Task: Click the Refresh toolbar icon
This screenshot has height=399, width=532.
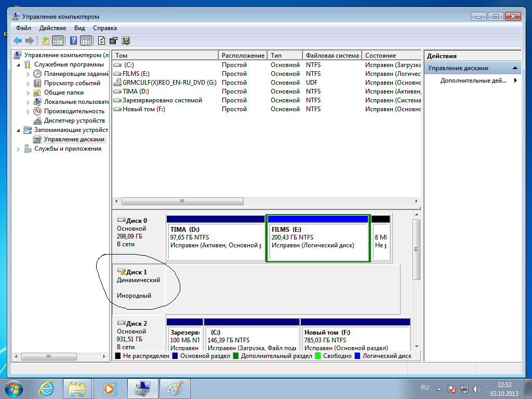Action: 102,41
